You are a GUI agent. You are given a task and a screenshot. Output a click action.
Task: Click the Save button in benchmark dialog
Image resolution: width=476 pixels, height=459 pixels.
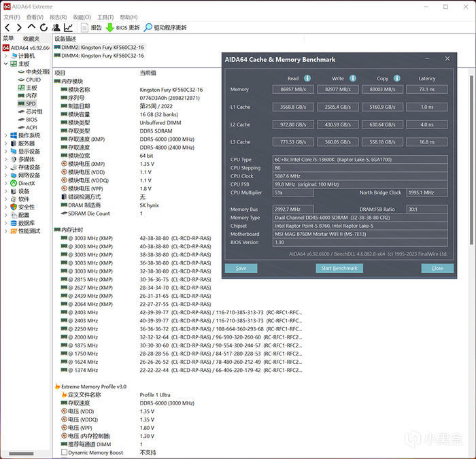pos(241,268)
